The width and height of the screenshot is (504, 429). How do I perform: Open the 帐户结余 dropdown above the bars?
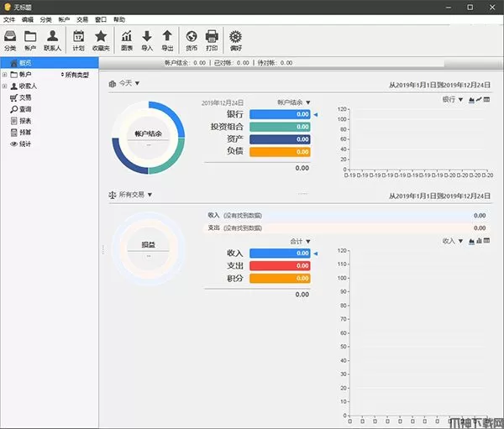point(294,102)
